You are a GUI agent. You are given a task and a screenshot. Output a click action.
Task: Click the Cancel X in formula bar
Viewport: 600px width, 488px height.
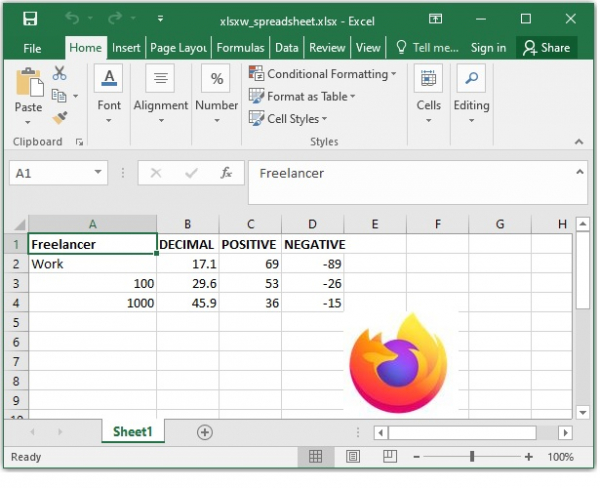point(156,173)
